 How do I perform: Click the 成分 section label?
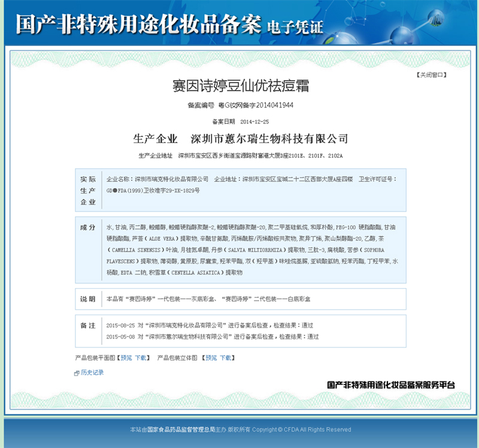coord(88,228)
